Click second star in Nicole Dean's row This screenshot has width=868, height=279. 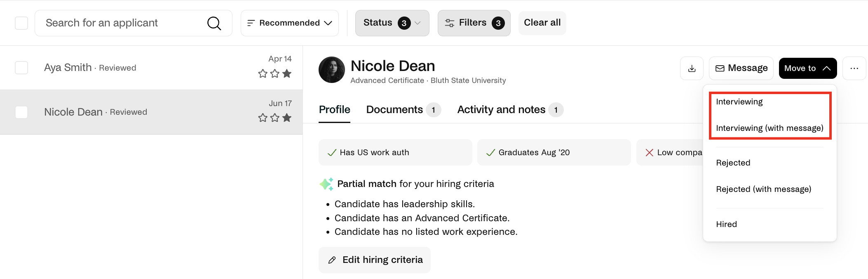(275, 118)
